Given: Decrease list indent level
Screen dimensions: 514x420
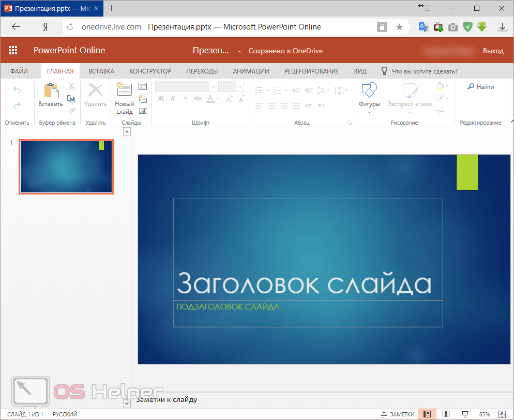Looking at the screenshot, I should [296, 90].
